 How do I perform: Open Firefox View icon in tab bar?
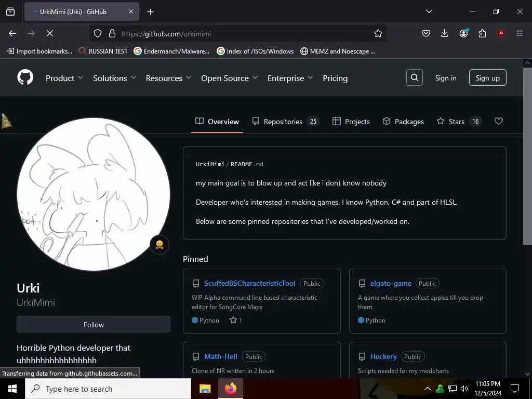coord(10,11)
